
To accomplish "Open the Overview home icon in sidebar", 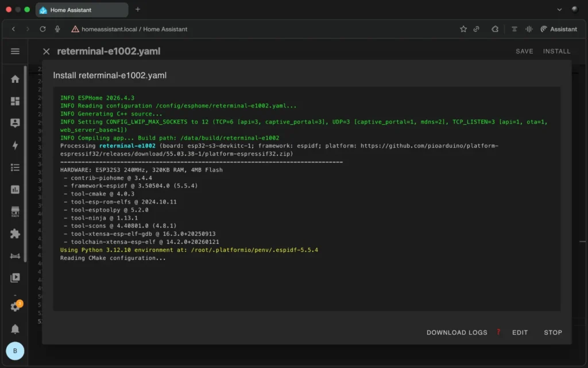I will tap(15, 79).
